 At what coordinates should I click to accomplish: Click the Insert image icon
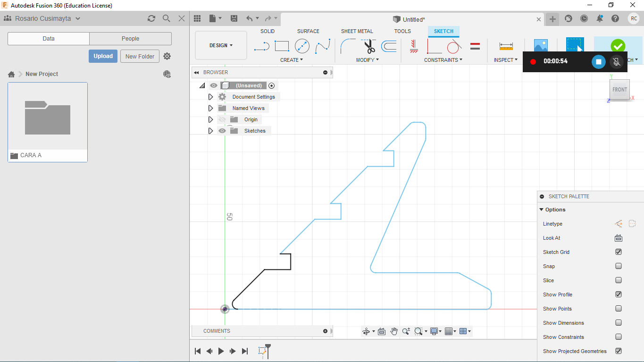(x=541, y=45)
